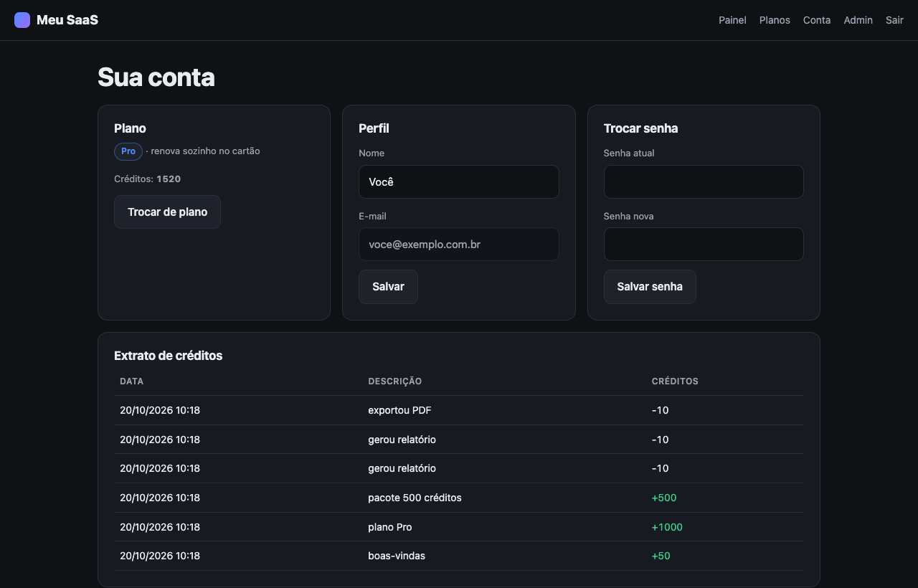918x588 pixels.
Task: Click the E-mail input field
Action: pyautogui.click(x=459, y=245)
